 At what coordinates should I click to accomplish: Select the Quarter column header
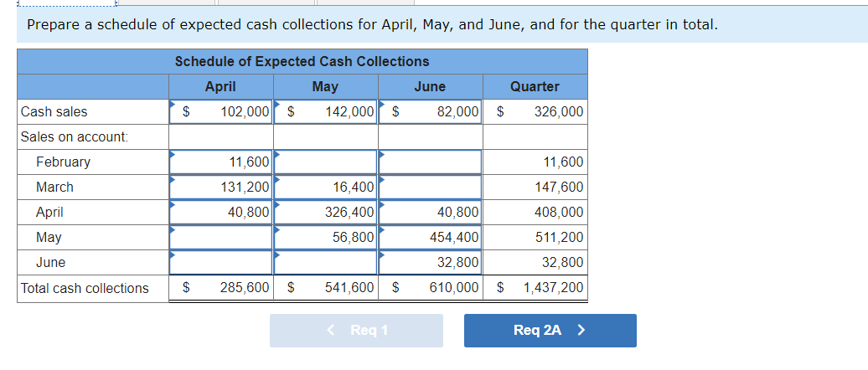(535, 87)
